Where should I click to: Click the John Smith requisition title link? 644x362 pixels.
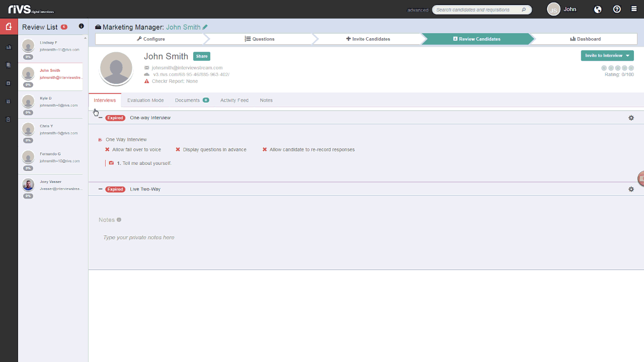click(183, 27)
